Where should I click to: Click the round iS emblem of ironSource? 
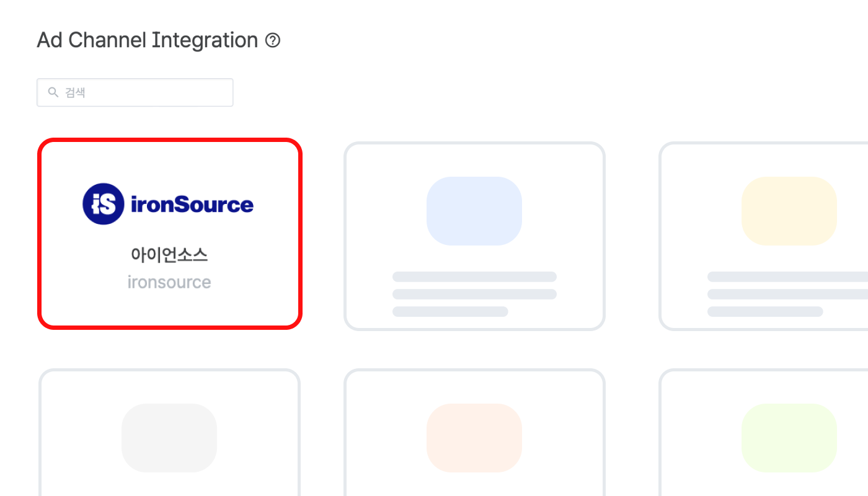click(x=103, y=204)
